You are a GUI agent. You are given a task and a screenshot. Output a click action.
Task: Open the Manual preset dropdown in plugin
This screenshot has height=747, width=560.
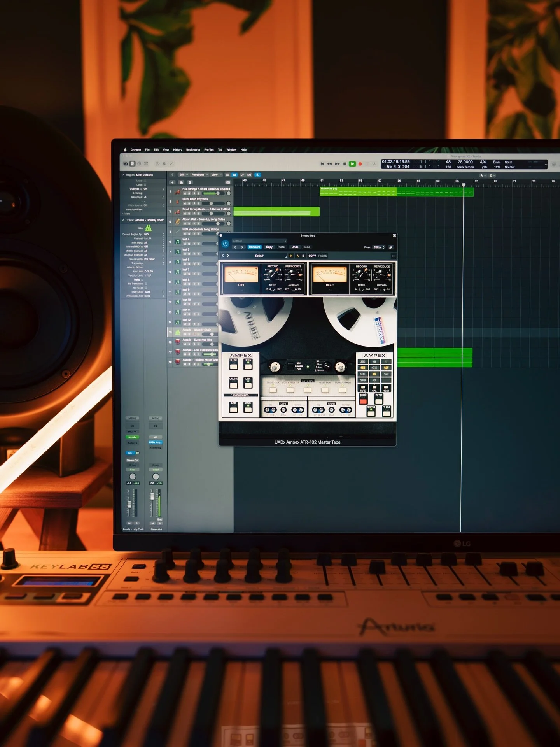pyautogui.click(x=259, y=241)
